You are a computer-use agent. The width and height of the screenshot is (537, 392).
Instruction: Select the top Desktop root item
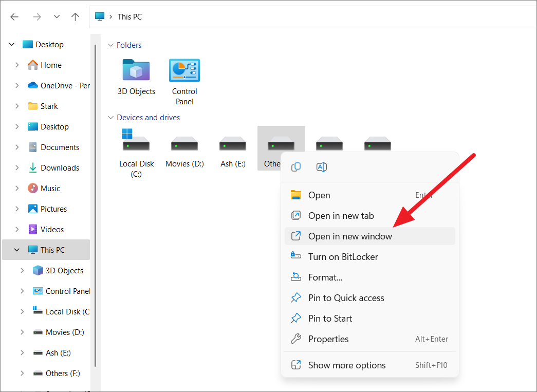(x=43, y=45)
